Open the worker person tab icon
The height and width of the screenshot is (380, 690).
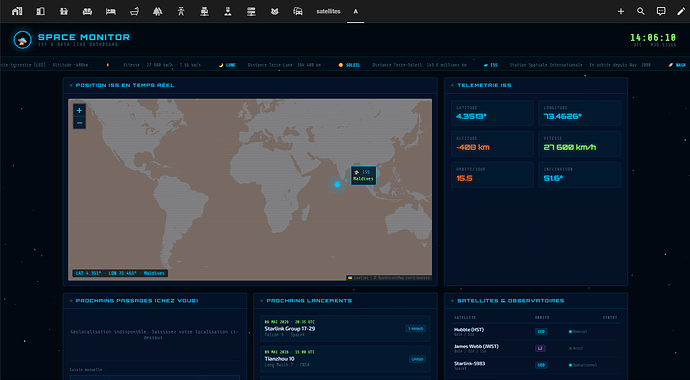pyautogui.click(x=228, y=11)
